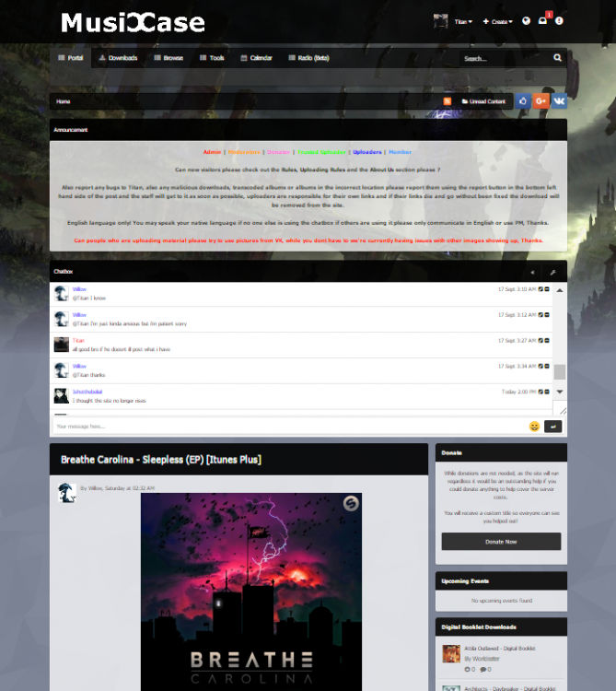Screen dimensions: 616x691
Task: Toggle chatbox sound speaker icon
Action: click(532, 273)
